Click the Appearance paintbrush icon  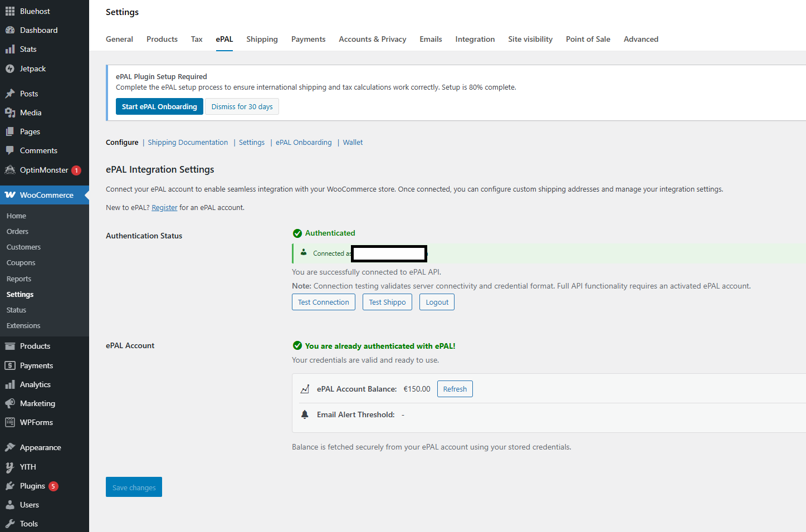click(10, 447)
